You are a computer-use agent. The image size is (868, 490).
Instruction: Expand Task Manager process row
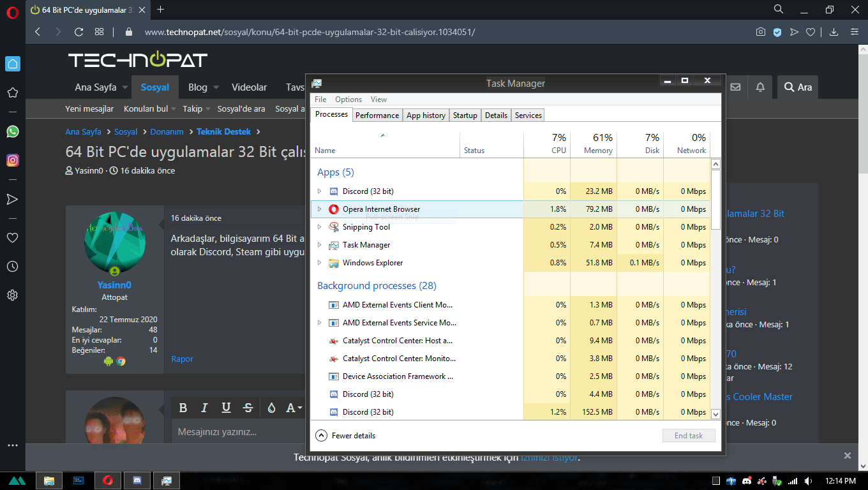point(320,245)
